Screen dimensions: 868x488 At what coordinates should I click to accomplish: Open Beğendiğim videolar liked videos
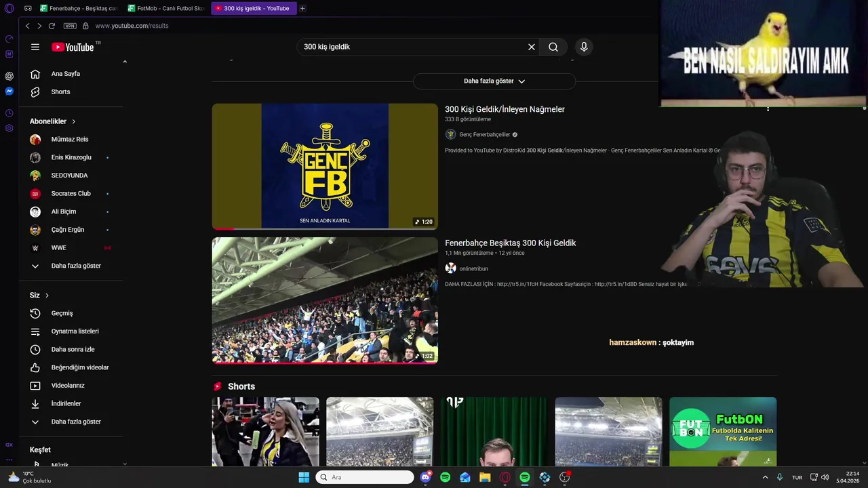(x=79, y=367)
